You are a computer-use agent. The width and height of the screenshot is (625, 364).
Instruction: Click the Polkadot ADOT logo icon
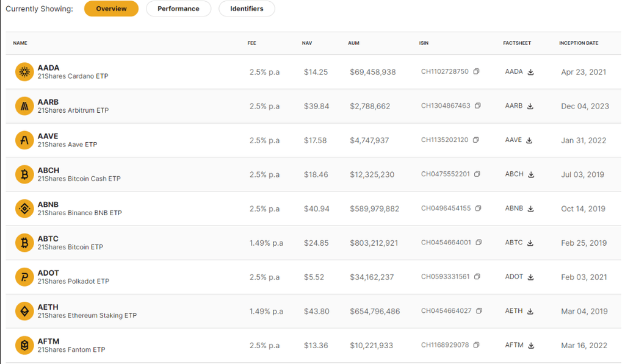24,277
